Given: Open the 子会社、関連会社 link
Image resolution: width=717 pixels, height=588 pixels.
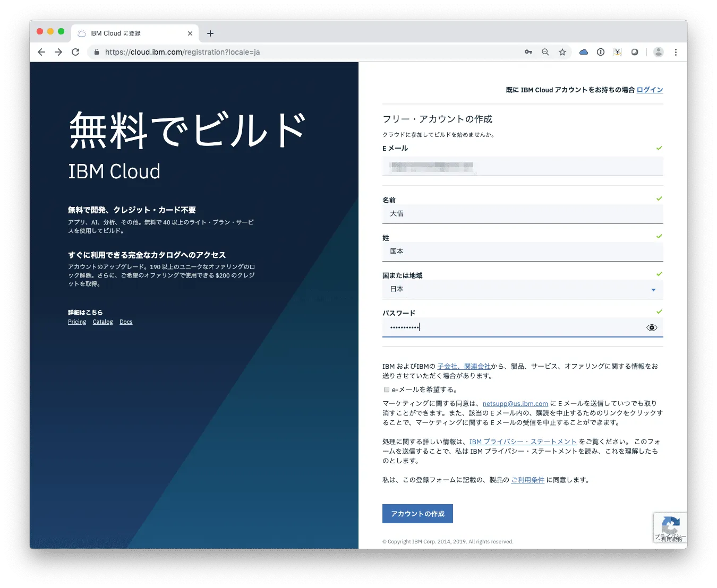Looking at the screenshot, I should pyautogui.click(x=464, y=366).
